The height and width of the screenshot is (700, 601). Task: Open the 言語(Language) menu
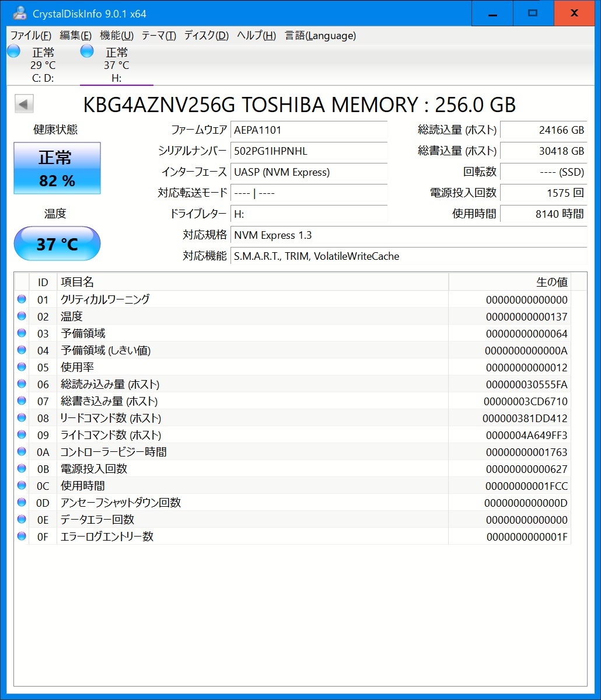(x=320, y=35)
